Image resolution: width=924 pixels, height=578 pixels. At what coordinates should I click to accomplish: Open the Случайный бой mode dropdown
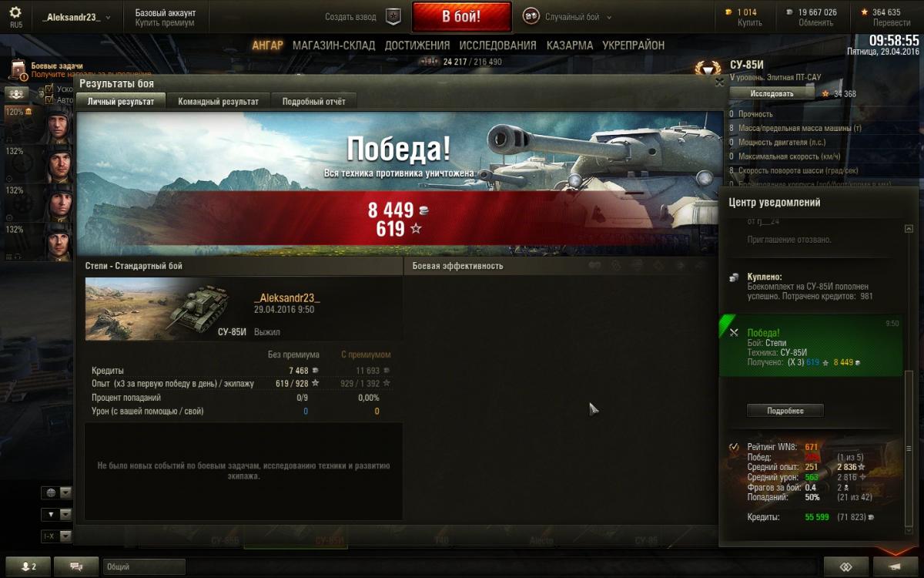coord(568,16)
